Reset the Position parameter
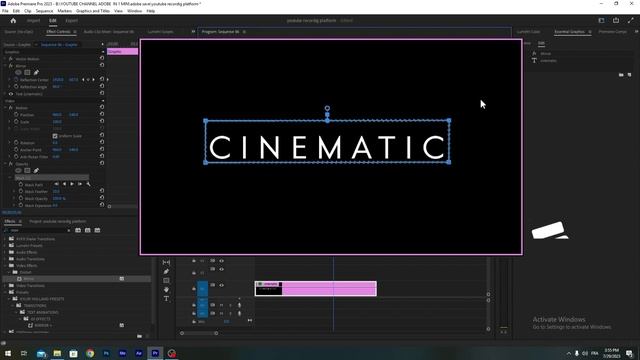This screenshot has width=640, height=360. [x=102, y=114]
